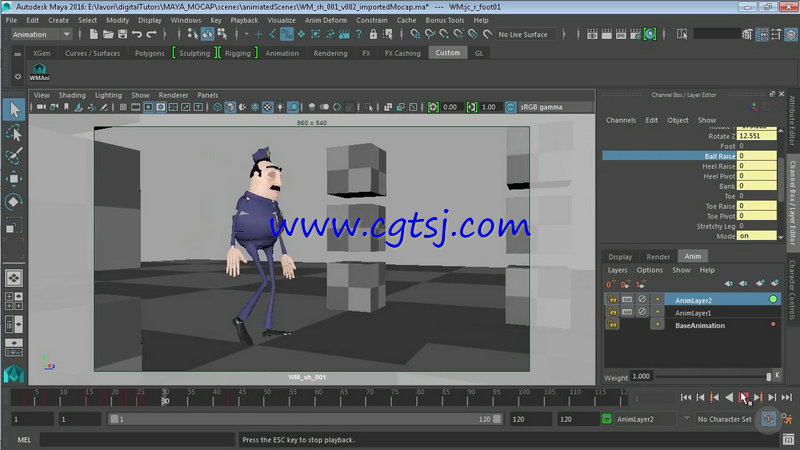Adjust the layer Weight slider handle

(768, 377)
